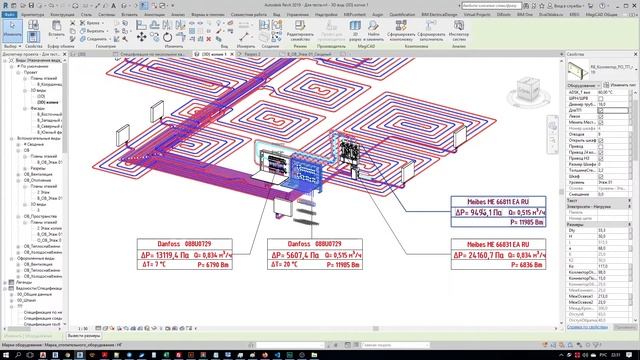This screenshot has width=640, height=360.
Task: Toggle the ДляТП checkbox
Action: point(600,110)
